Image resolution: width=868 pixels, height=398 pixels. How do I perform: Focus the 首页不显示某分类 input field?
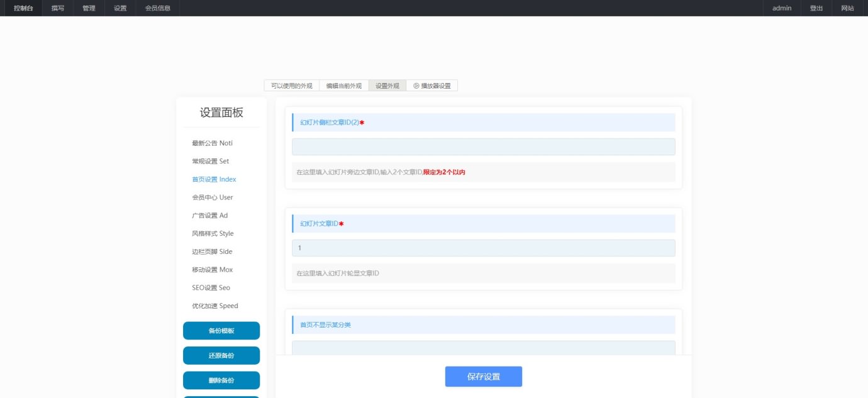point(484,348)
